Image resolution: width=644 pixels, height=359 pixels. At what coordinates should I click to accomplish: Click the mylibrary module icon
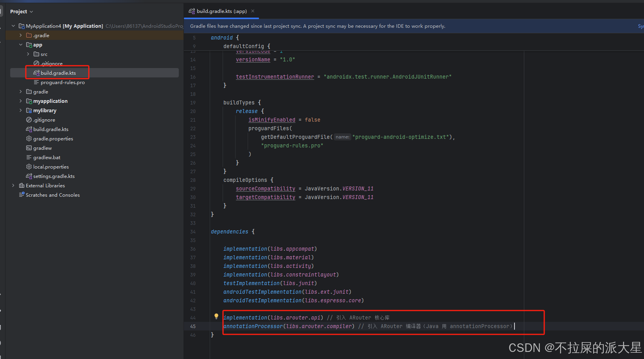pos(28,110)
